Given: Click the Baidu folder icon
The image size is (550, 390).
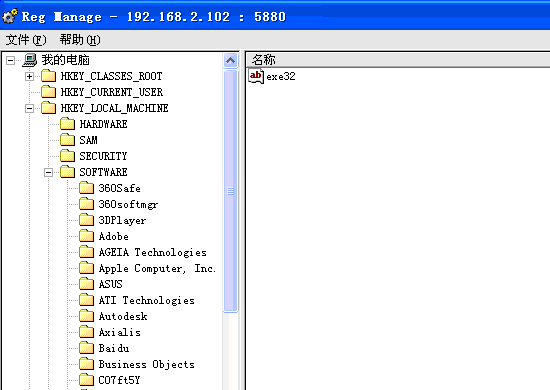Looking at the screenshot, I should click(x=86, y=348).
